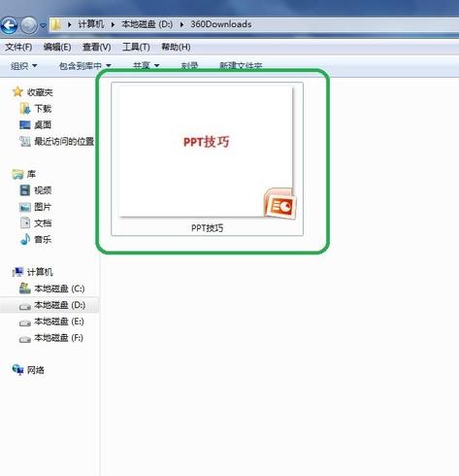Viewport: 459px width, 476px height.
Task: Open the 共享 dropdown
Action: point(147,66)
